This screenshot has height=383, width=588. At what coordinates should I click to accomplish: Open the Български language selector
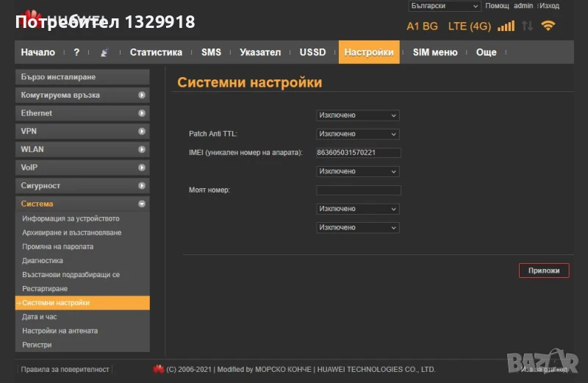[443, 6]
